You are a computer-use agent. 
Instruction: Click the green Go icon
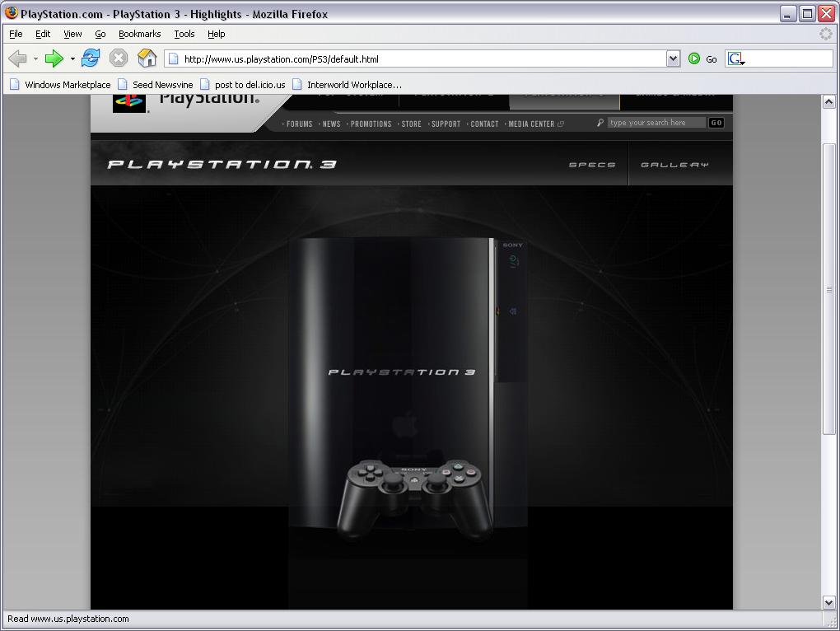pyautogui.click(x=694, y=58)
